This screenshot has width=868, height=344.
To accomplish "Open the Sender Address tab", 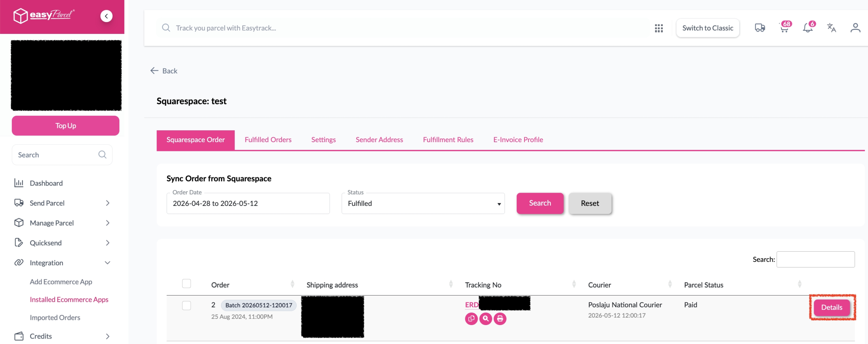I will click(379, 140).
